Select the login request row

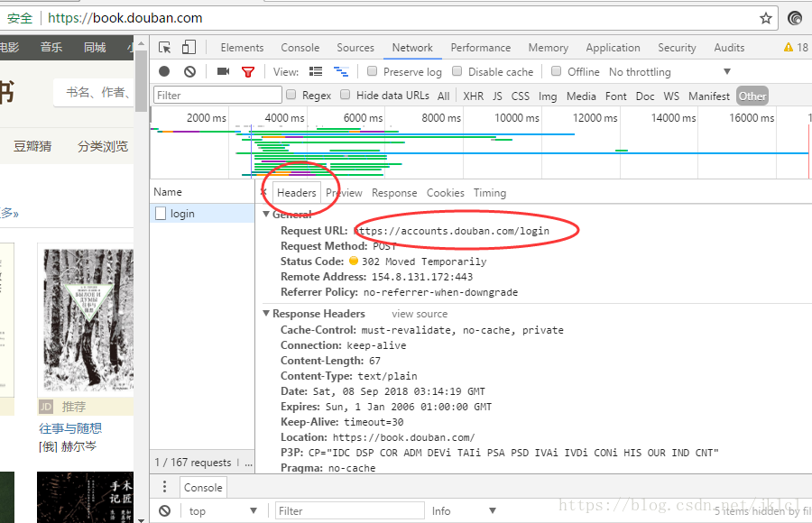coord(202,214)
